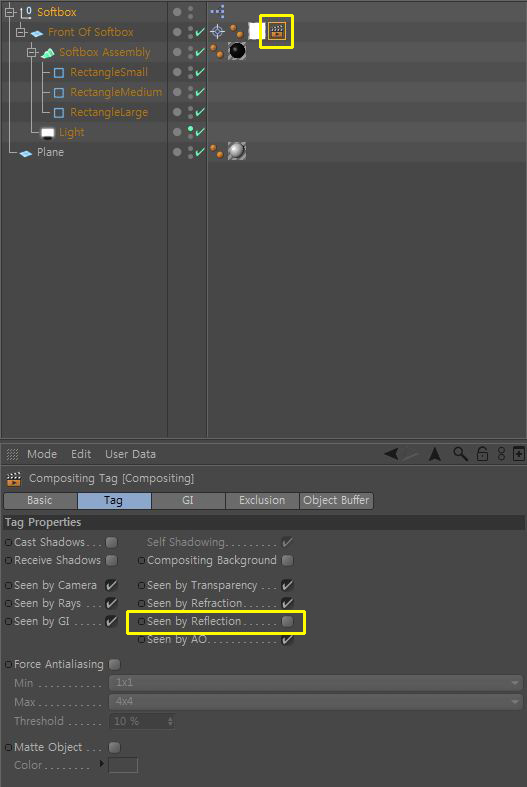Collapse the Softbox Assembly group
527x787 pixels.
pos(32,52)
